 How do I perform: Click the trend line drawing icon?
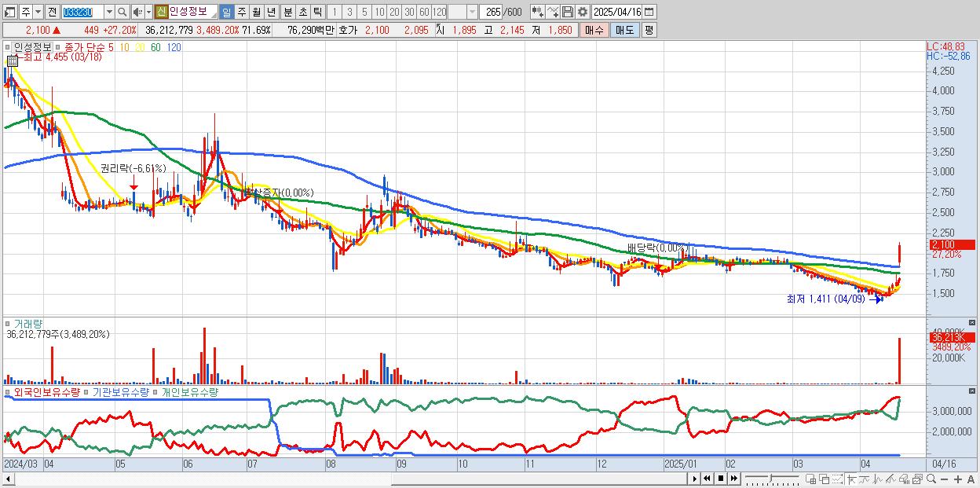click(890, 479)
